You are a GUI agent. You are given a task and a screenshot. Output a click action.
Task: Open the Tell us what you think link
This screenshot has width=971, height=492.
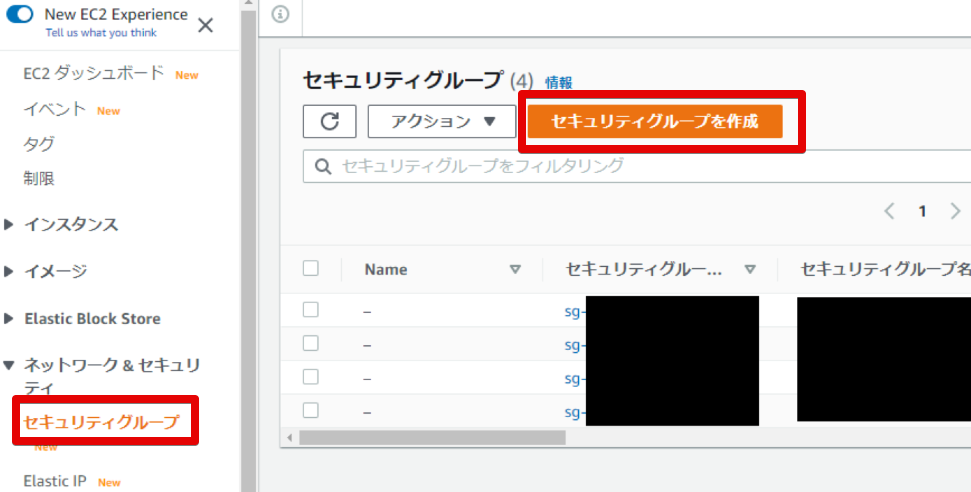pyautogui.click(x=101, y=33)
